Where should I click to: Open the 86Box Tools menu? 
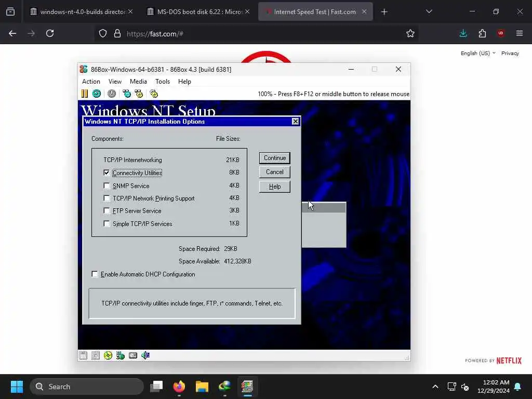click(163, 82)
